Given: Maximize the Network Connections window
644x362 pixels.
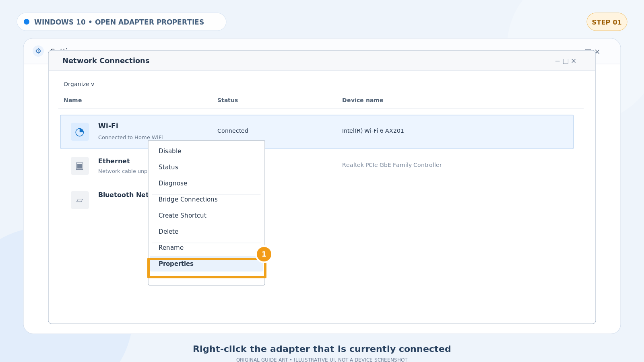Looking at the screenshot, I should 566,61.
